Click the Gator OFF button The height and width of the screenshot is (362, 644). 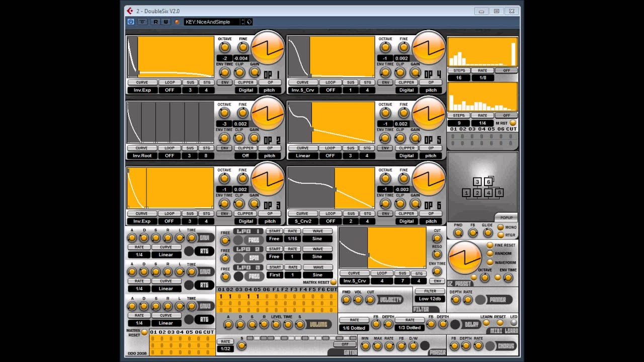[345, 344]
